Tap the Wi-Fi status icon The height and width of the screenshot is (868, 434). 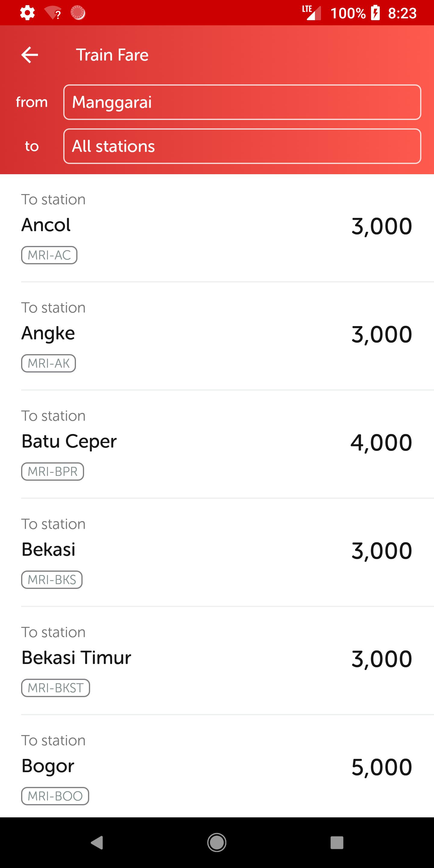tap(52, 13)
